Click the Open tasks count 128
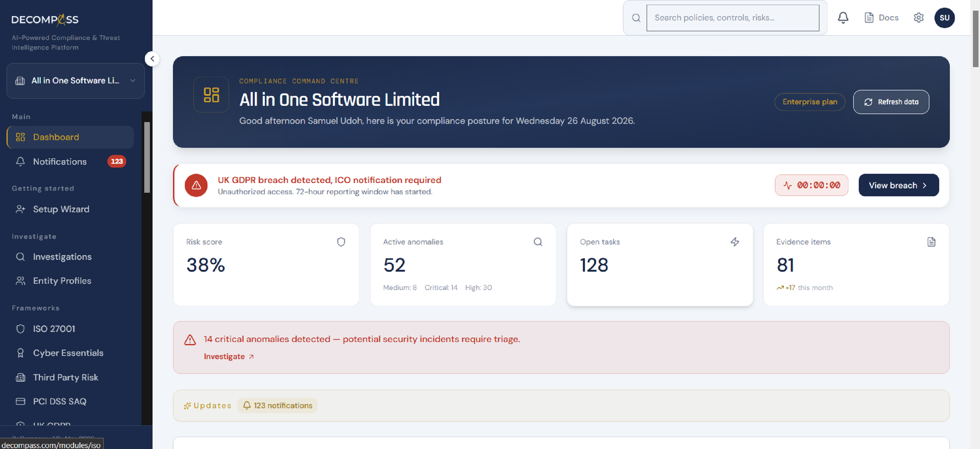The height and width of the screenshot is (449, 980). click(594, 265)
